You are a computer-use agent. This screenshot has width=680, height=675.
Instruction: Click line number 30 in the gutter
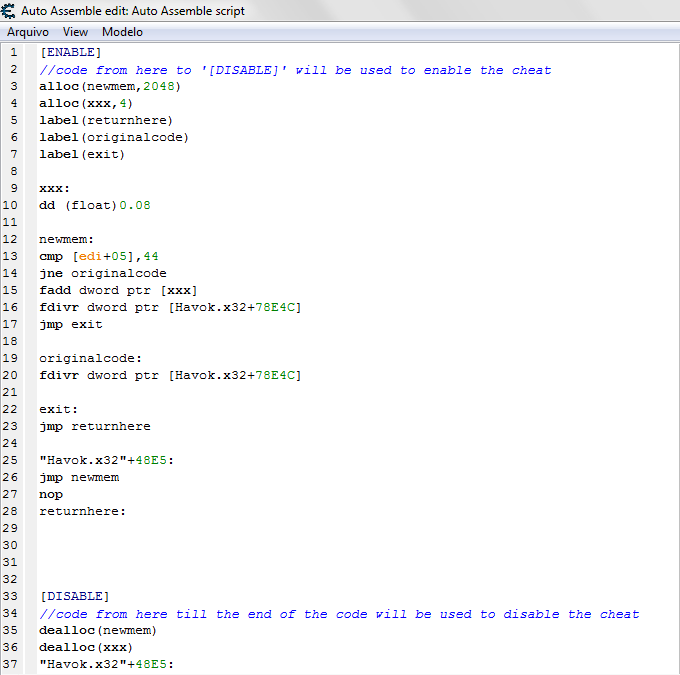(x=11, y=545)
